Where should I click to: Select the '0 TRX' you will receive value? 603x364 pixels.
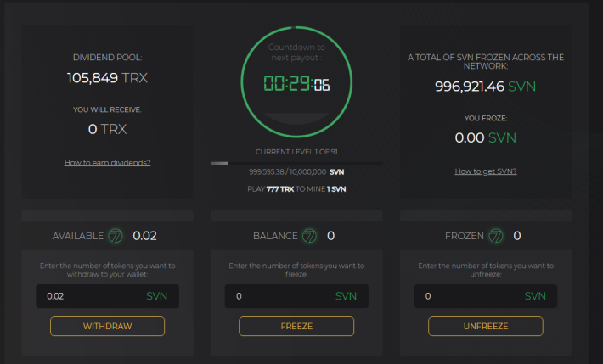point(107,129)
